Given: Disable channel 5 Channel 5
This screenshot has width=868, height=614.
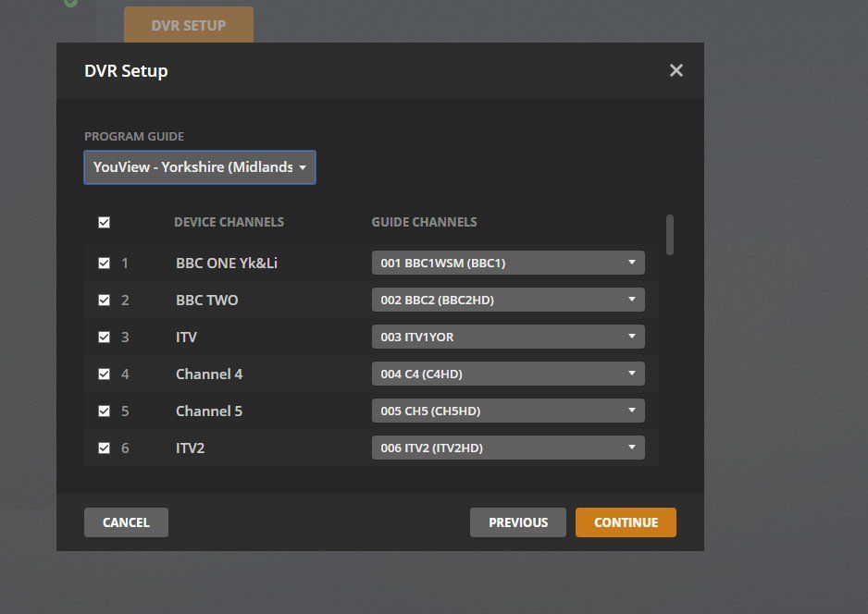Looking at the screenshot, I should (104, 411).
